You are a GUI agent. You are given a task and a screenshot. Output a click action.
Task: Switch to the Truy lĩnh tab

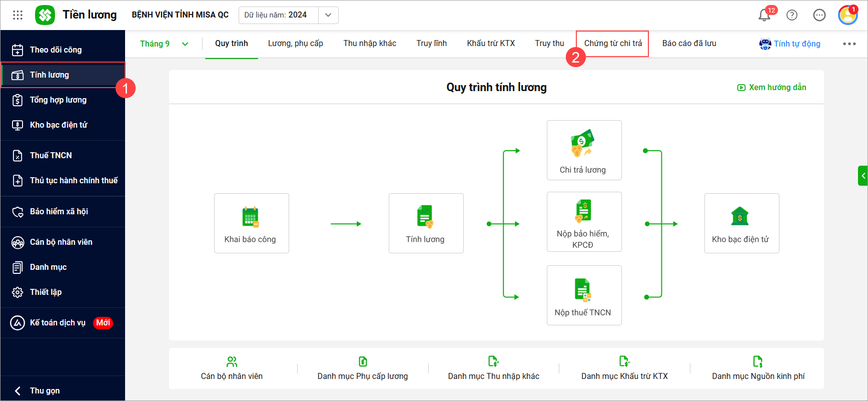click(x=432, y=44)
